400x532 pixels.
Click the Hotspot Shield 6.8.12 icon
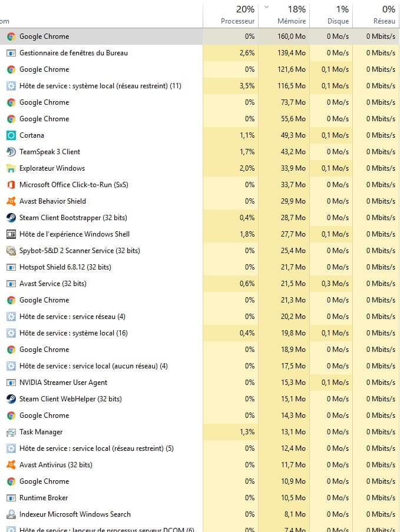pos(11,267)
